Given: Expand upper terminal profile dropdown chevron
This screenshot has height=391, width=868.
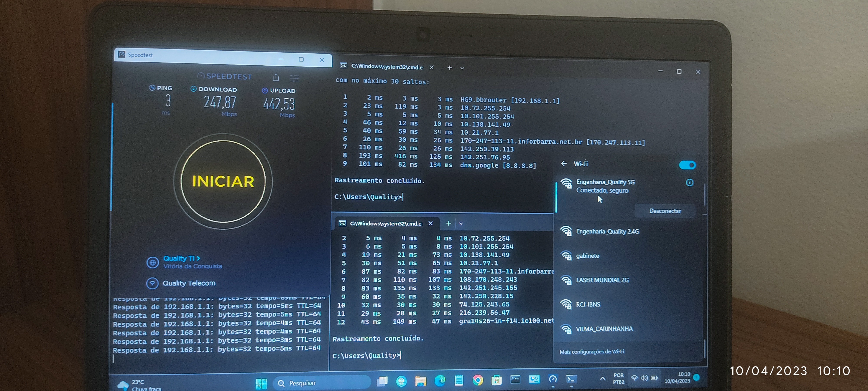Looking at the screenshot, I should click(462, 68).
